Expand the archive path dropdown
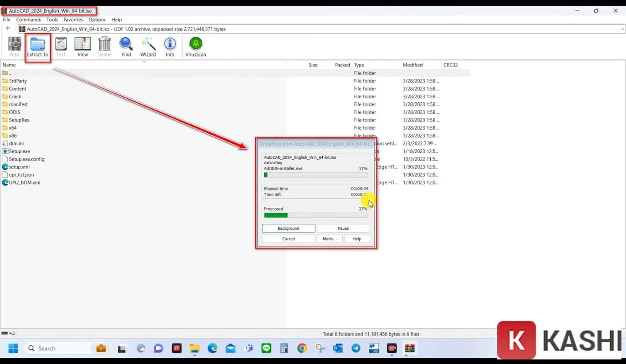 pyautogui.click(x=622, y=29)
